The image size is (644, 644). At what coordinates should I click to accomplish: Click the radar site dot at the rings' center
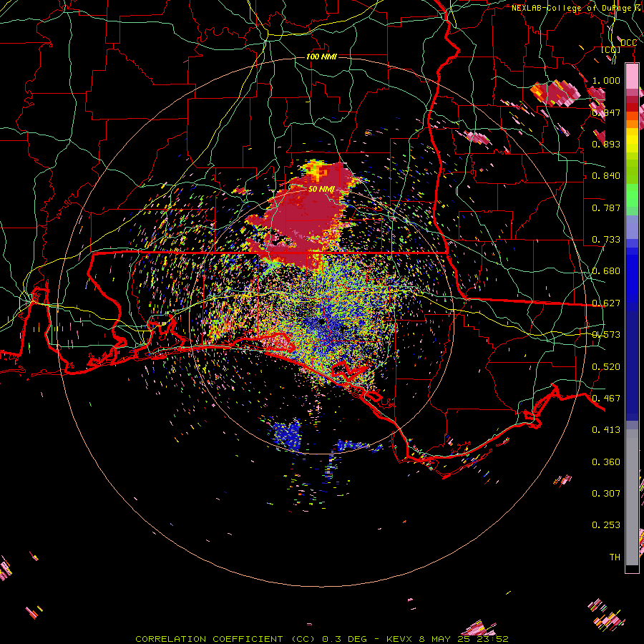coord(321,321)
